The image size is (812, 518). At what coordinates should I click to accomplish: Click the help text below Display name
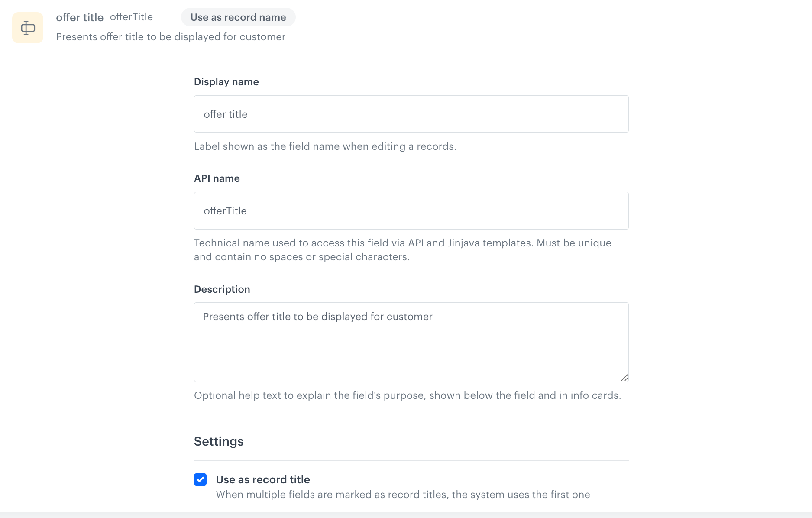coord(325,146)
